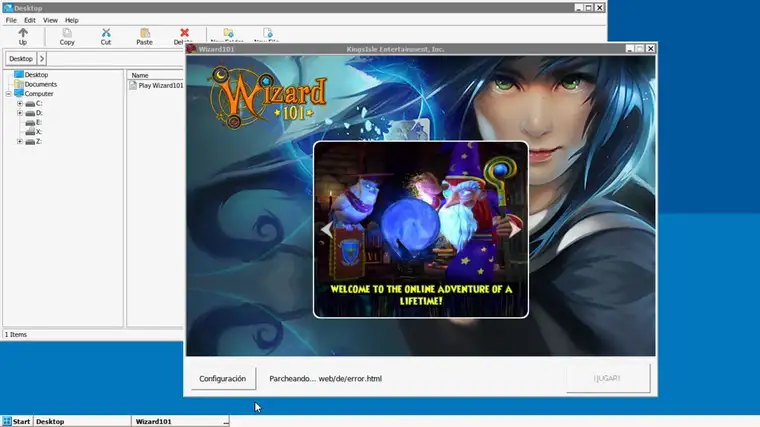760x427 pixels.
Task: Open the File menu in Desktop window
Action: 11,20
